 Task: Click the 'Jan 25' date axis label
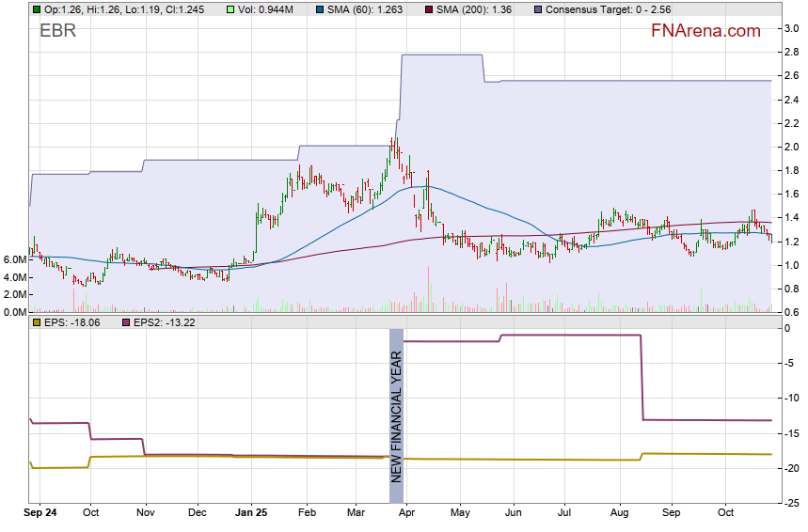(x=251, y=513)
